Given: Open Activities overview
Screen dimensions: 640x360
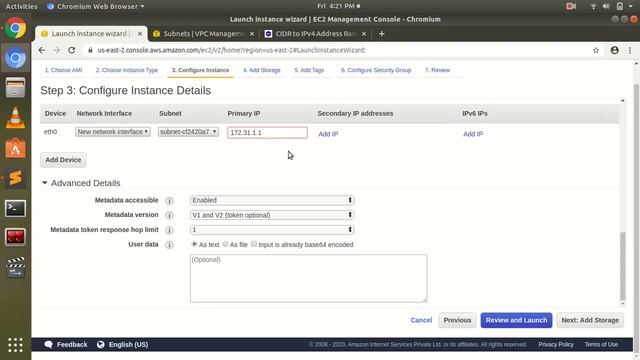Looking at the screenshot, I should tap(21, 6).
